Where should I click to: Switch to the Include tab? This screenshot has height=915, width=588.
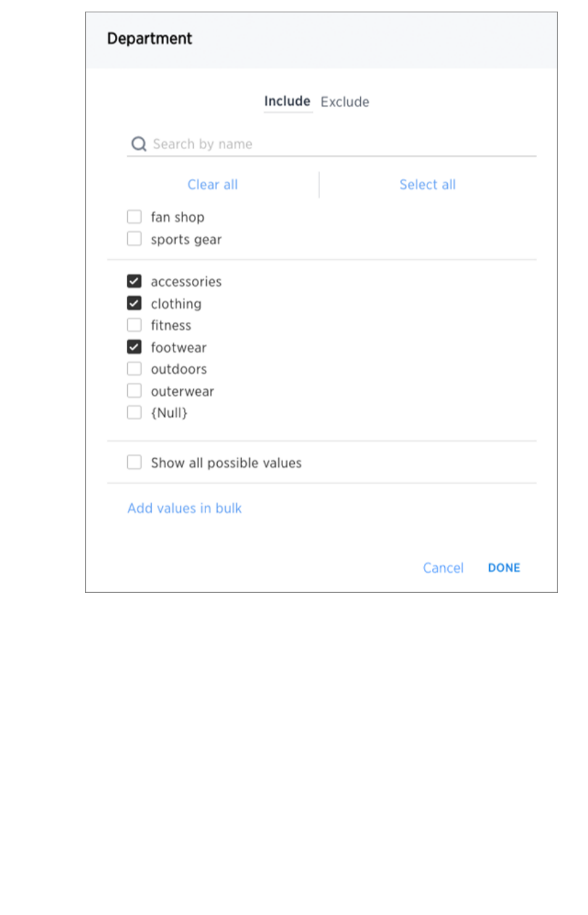click(x=287, y=101)
